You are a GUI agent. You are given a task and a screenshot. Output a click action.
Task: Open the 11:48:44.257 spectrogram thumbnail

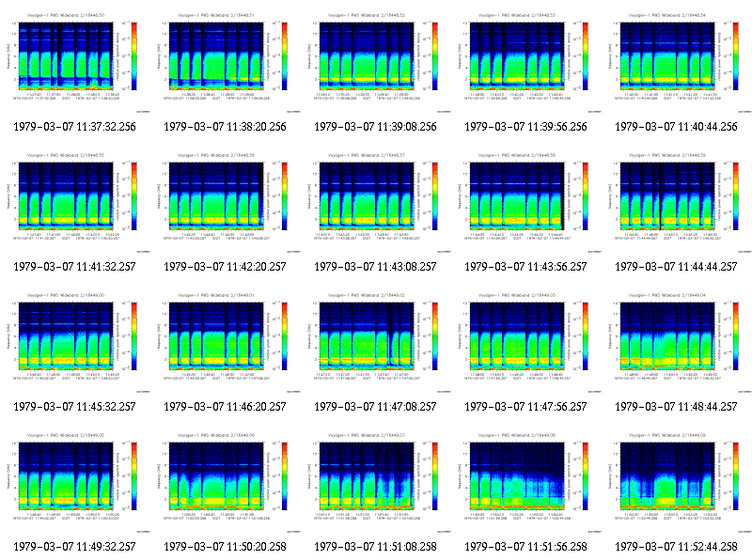click(x=677, y=342)
